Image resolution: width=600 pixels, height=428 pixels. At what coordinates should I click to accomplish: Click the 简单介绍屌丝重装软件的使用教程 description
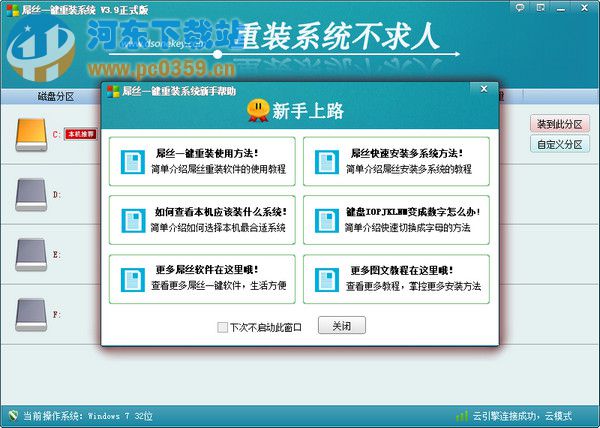pyautogui.click(x=218, y=169)
